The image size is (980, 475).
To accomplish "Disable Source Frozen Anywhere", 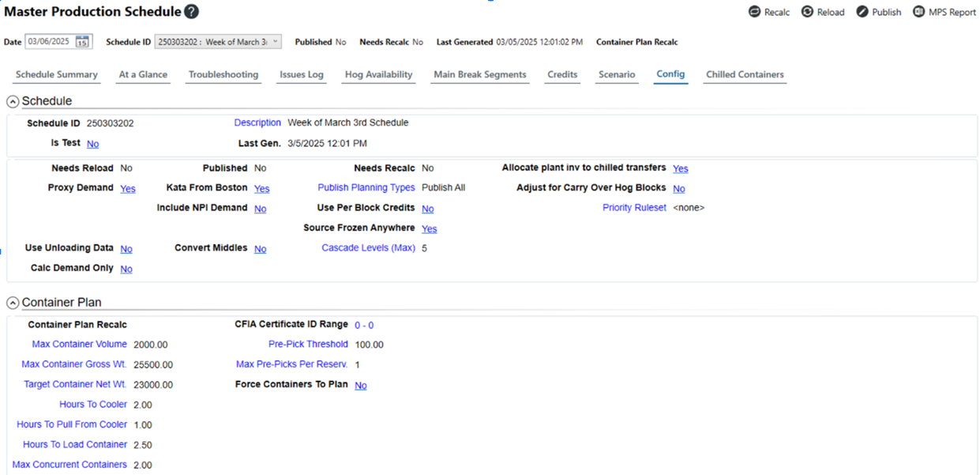I will pos(429,228).
